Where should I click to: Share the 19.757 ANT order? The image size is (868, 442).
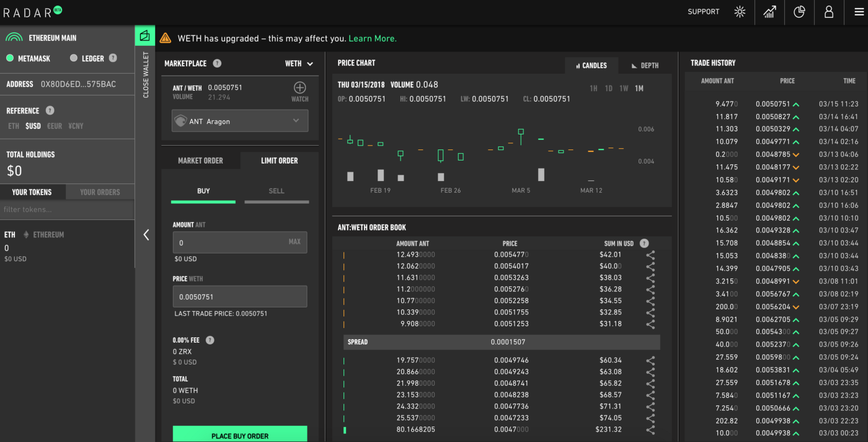650,360
